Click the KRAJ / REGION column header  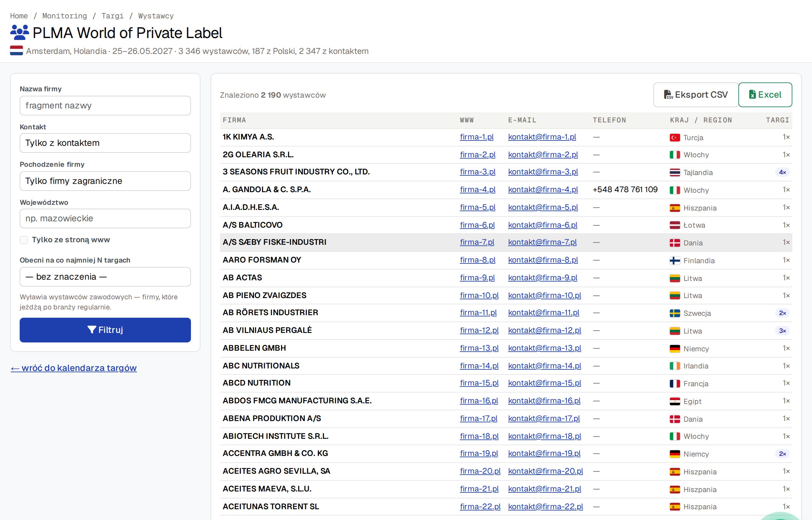(701, 120)
